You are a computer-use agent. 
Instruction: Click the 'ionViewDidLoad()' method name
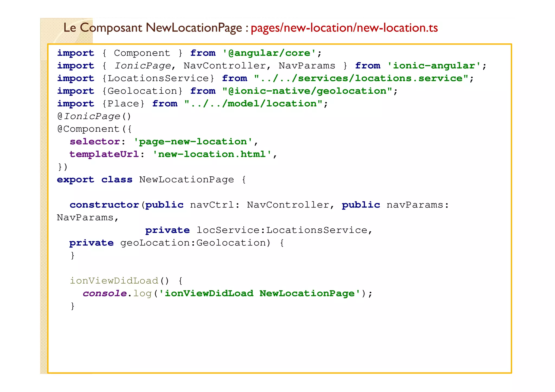coord(119,281)
